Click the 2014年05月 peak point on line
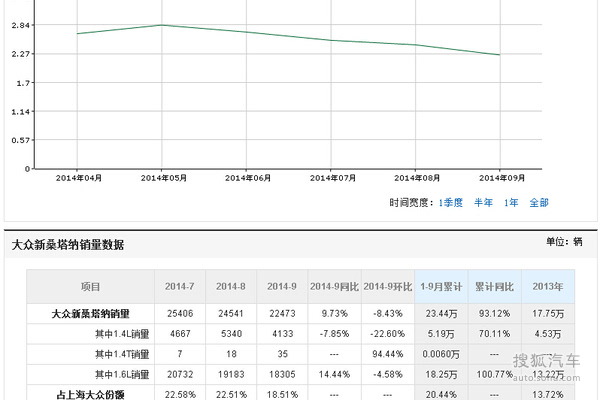600x400 pixels. (162, 25)
